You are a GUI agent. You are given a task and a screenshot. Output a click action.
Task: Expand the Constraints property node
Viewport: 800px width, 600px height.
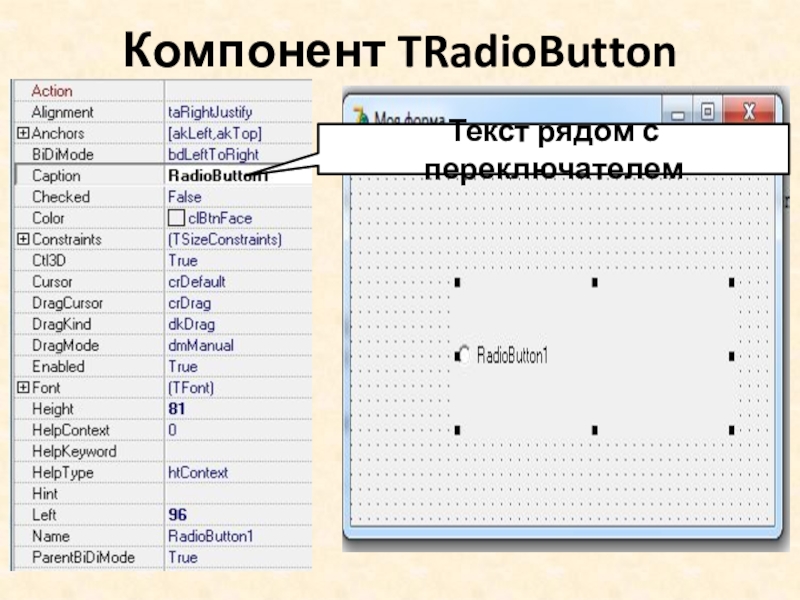coord(23,239)
